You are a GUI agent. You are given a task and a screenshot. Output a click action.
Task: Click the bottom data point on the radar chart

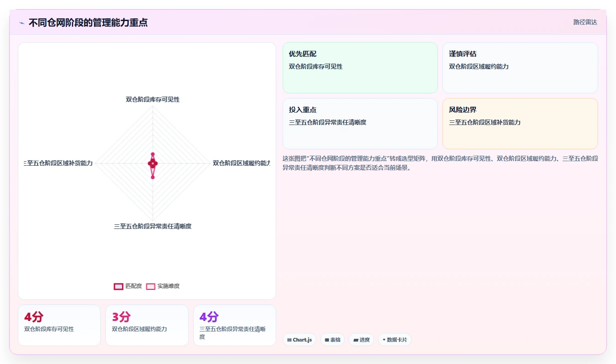point(153,177)
